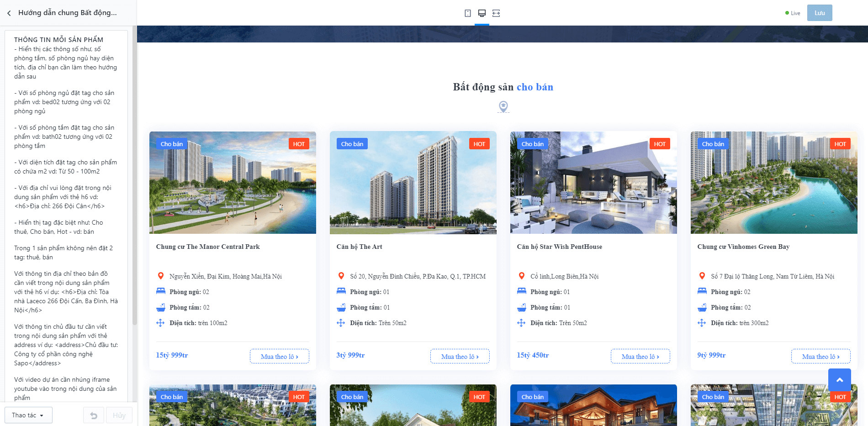Screen dimensions: 868x426
Task: Open Căn hộ The Art title link
Action: pyautogui.click(x=360, y=247)
